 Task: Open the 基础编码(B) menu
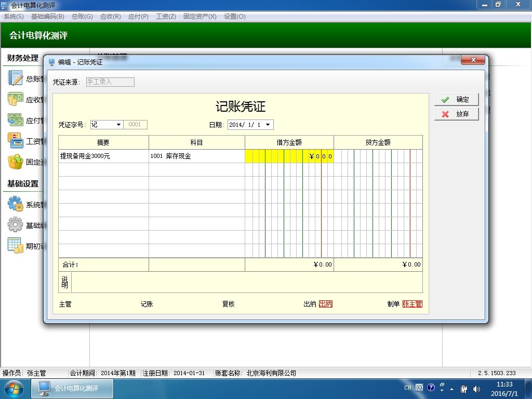tap(47, 16)
